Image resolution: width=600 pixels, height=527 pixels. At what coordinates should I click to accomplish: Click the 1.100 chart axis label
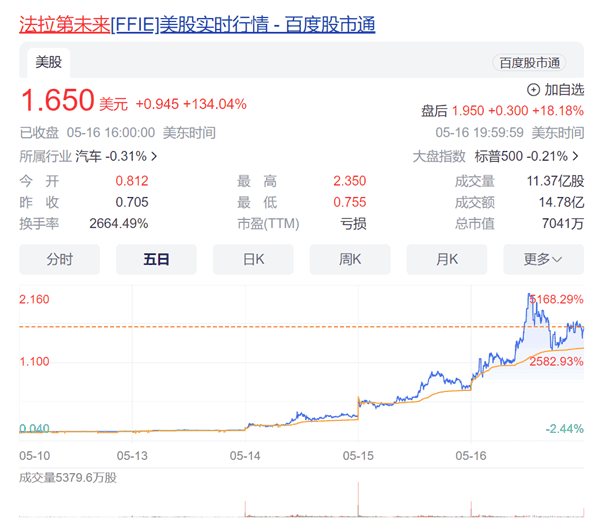coord(34,362)
